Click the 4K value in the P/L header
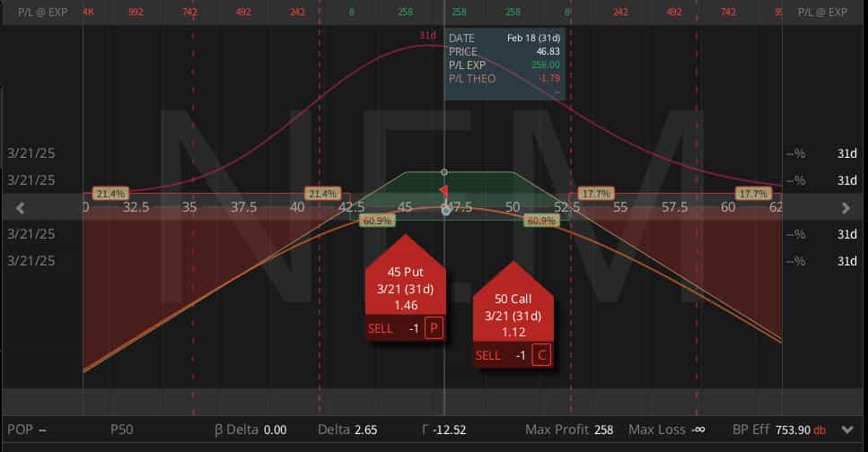Viewport: 868px width, 452px height. coord(88,12)
